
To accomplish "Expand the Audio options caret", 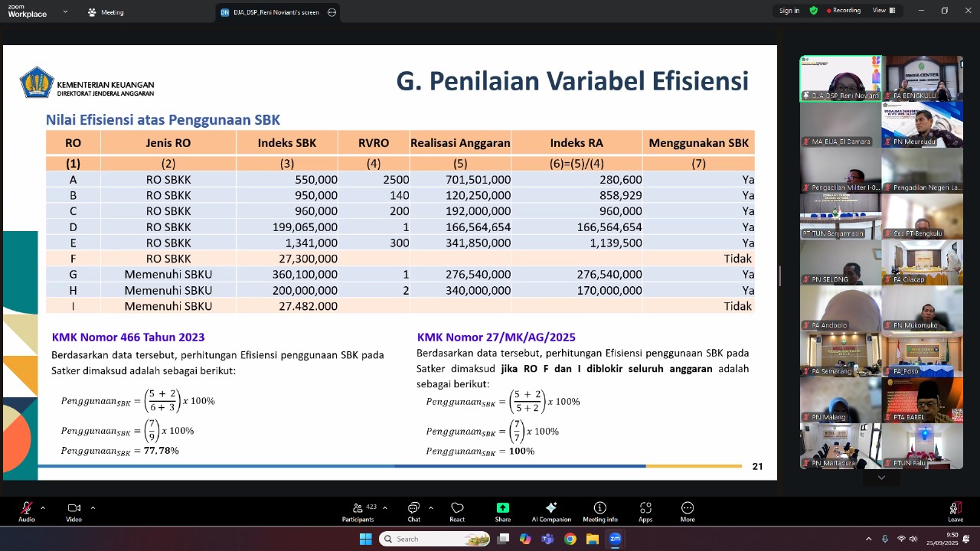I will click(x=43, y=507).
